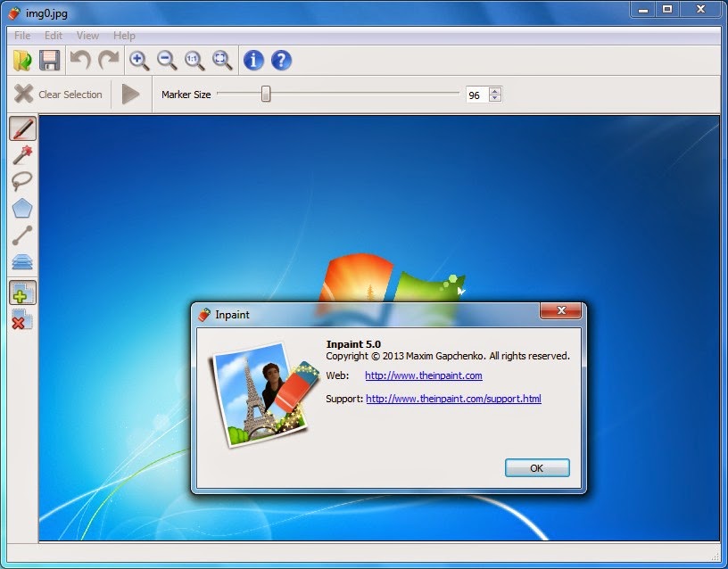Click the Copyright 2013 Maxim Gapchenko text
This screenshot has height=569, width=728.
pyautogui.click(x=448, y=356)
